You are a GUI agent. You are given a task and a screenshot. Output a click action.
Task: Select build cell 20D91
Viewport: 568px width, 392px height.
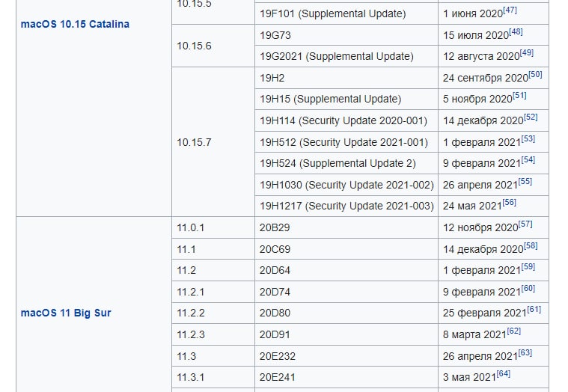[x=346, y=334]
